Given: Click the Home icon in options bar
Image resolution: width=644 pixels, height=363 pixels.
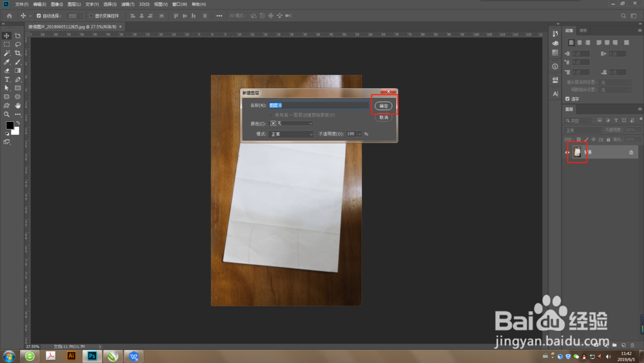Looking at the screenshot, I should (x=9, y=15).
